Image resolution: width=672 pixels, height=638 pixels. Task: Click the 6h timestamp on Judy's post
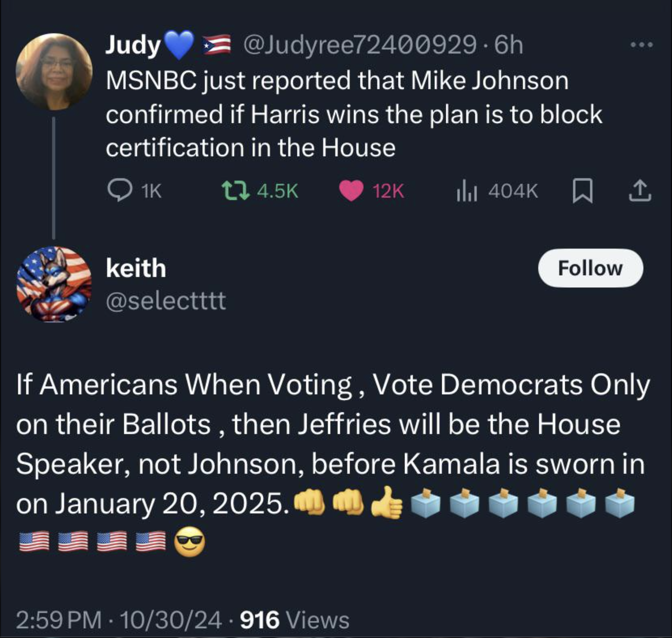509,45
